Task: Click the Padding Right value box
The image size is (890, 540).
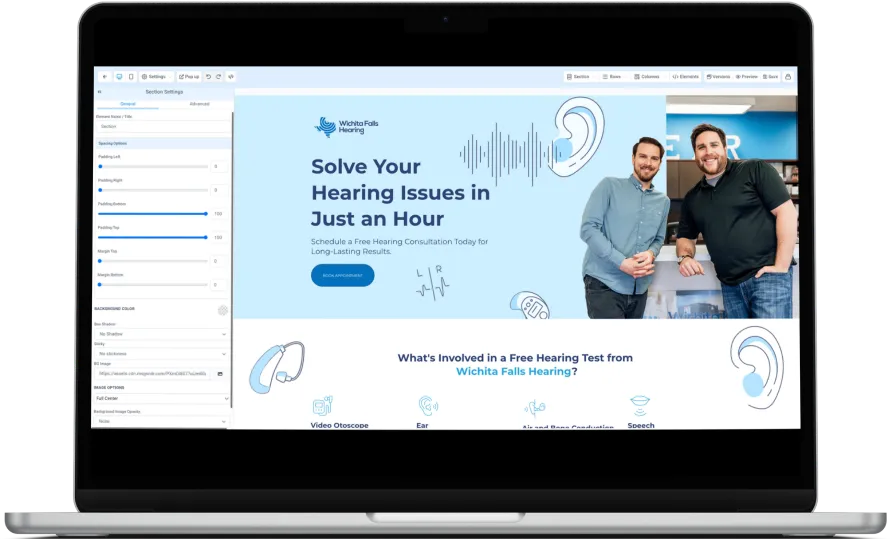Action: point(219,190)
